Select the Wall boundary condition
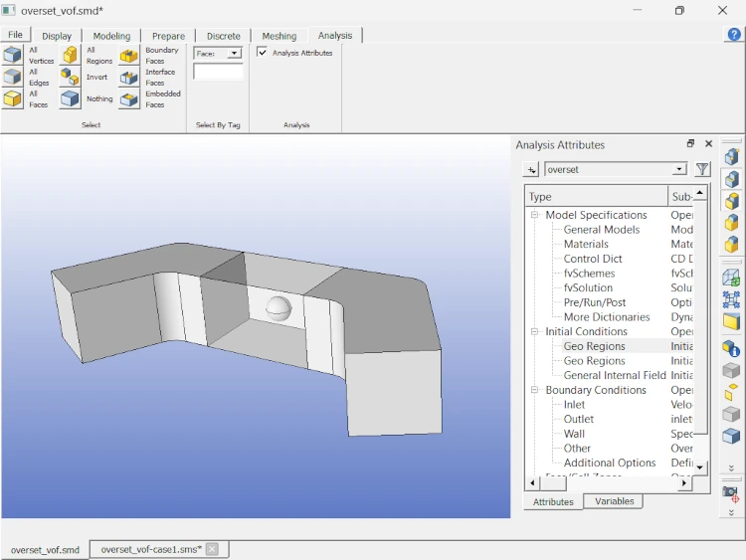This screenshot has height=560, width=746. [574, 434]
